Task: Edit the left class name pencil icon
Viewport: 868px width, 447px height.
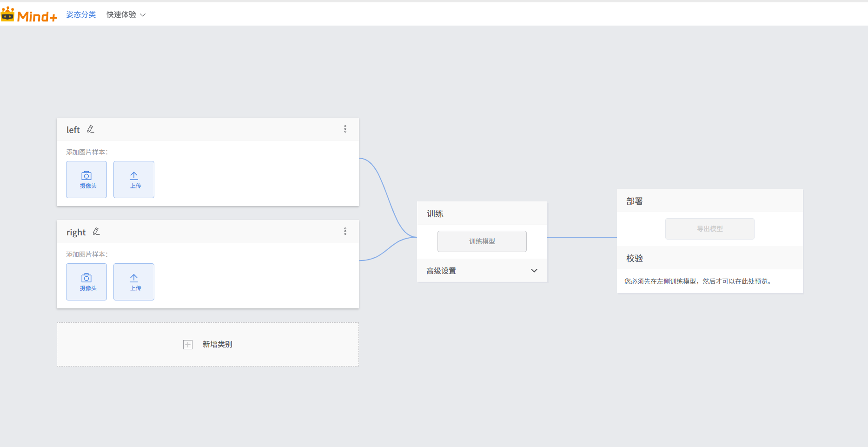Action: pyautogui.click(x=91, y=129)
